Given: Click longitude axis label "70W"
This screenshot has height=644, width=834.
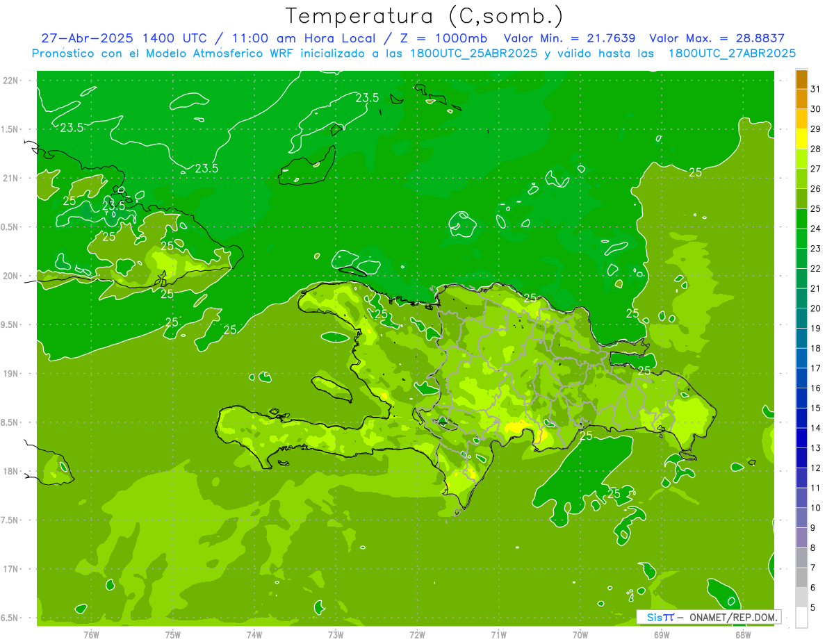Looking at the screenshot, I should [580, 634].
